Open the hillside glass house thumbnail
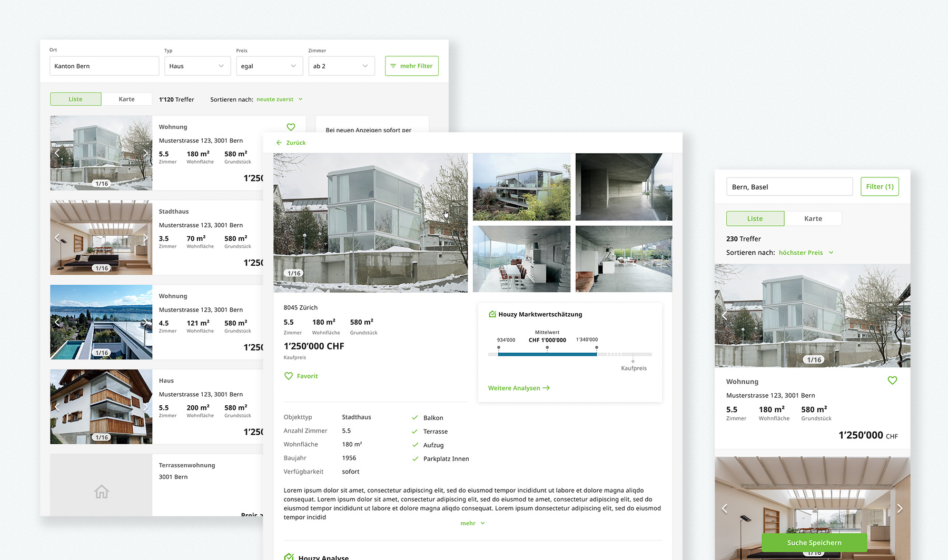 521,187
